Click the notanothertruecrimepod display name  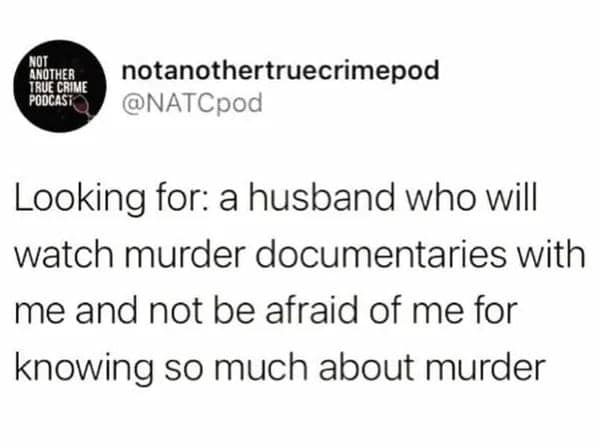click(280, 71)
